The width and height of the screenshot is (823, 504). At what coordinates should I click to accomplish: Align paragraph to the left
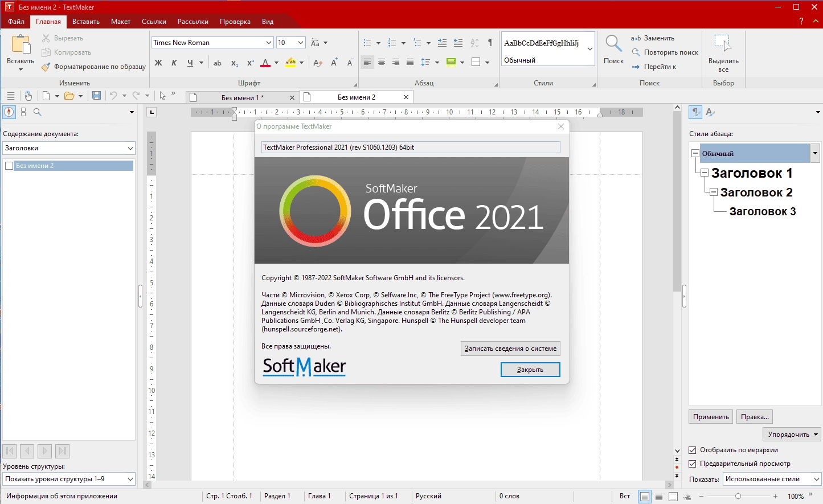coord(367,62)
